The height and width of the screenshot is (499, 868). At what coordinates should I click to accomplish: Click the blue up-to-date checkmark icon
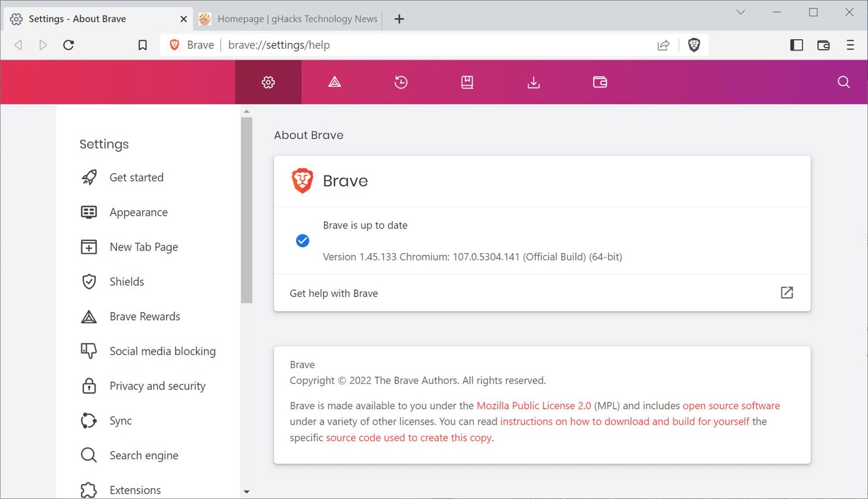303,240
